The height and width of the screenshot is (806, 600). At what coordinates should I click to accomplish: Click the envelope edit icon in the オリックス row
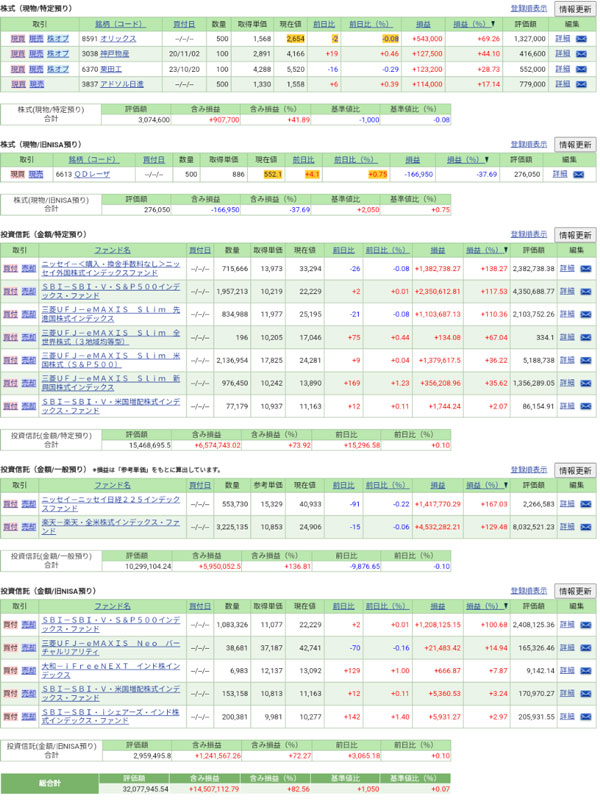click(x=581, y=38)
